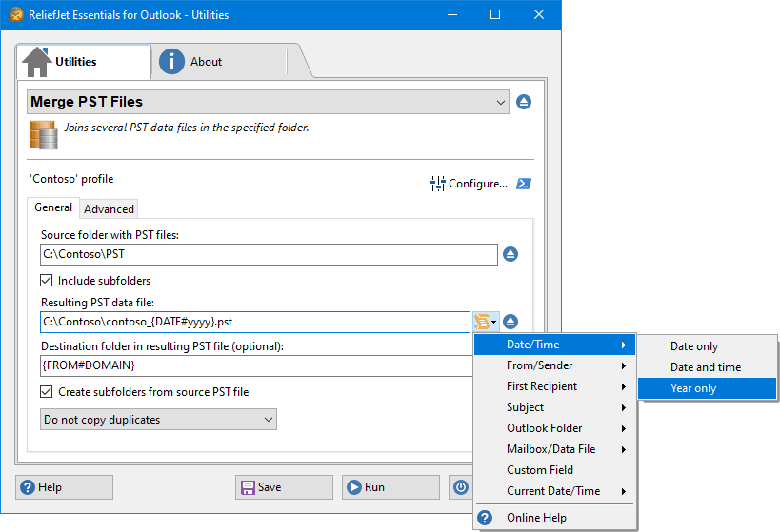Viewport: 780px width, 532px height.
Task: Switch to the About tab
Action: 219,62
